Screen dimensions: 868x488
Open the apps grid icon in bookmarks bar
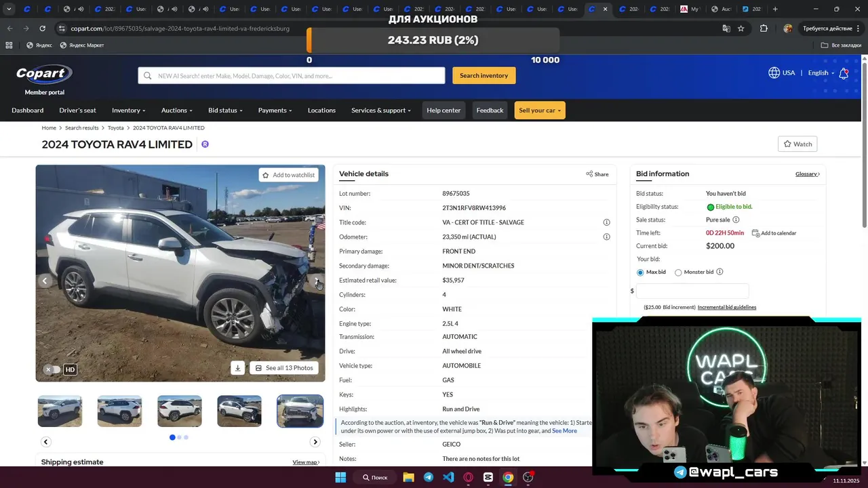(9, 45)
